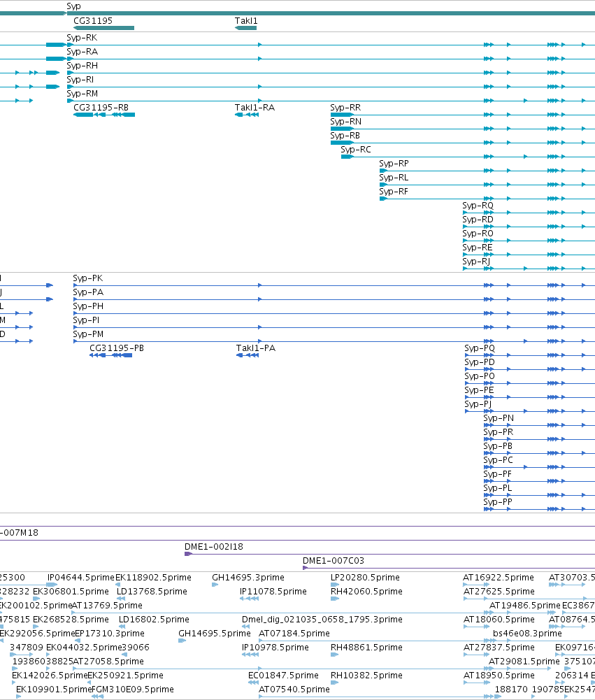Click polypeptide Syp-PQ label
595x700 pixels.
point(480,348)
